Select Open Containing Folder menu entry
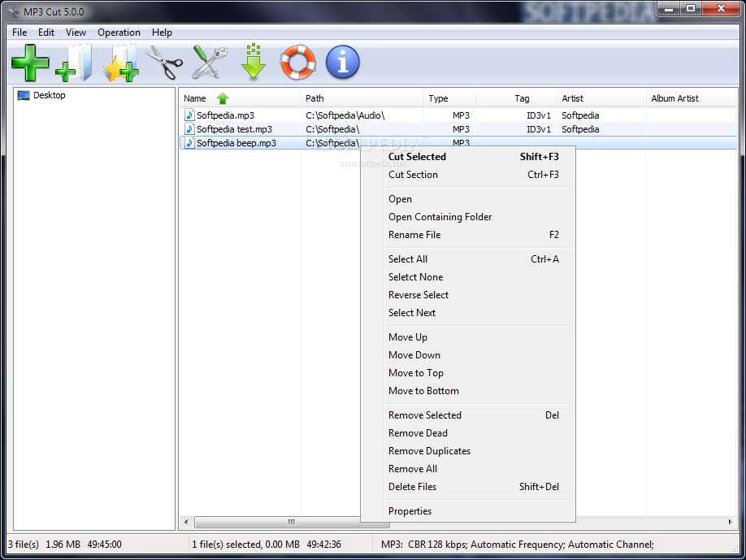This screenshot has height=560, width=746. pos(468,217)
